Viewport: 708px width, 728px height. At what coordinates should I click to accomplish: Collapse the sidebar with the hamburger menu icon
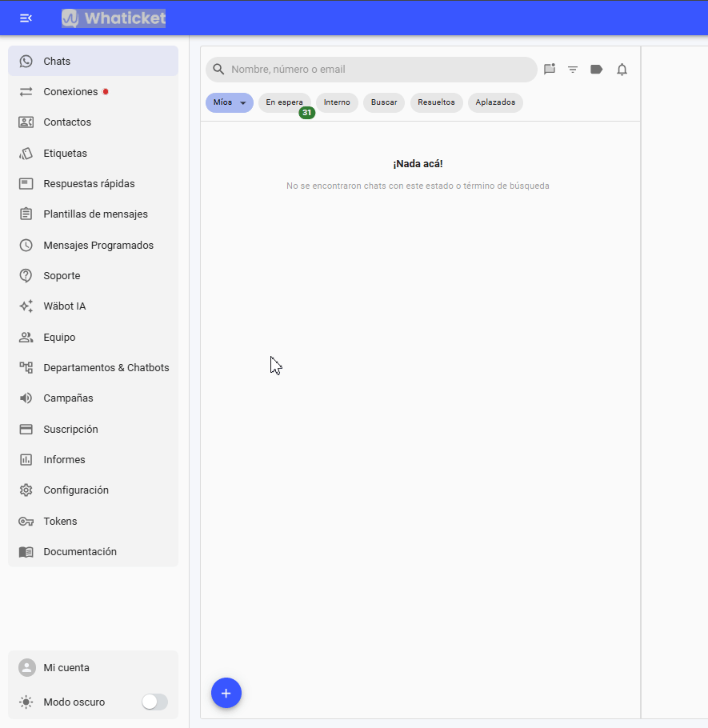coord(26,18)
